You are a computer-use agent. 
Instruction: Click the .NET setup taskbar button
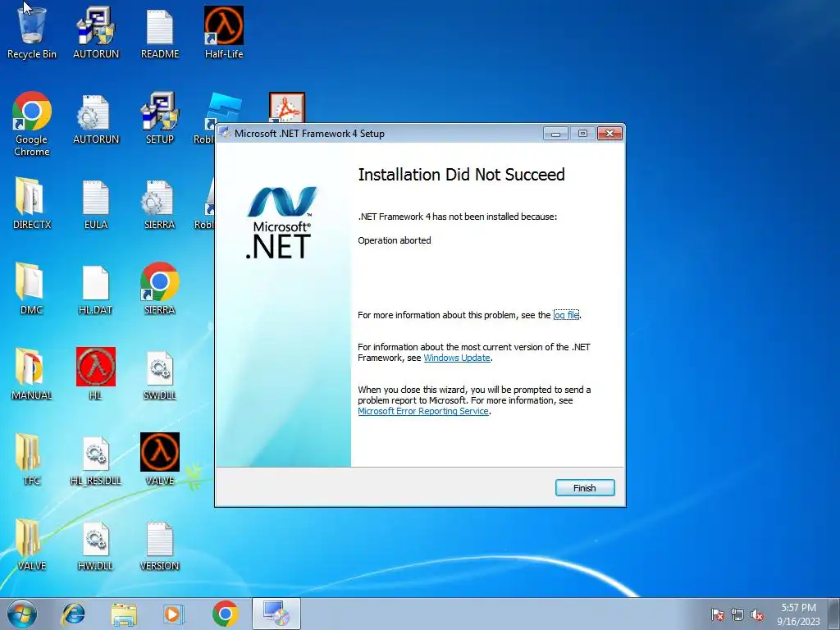(276, 614)
